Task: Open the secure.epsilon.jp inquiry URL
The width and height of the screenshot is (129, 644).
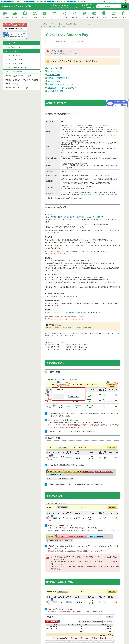Action: pos(73,327)
